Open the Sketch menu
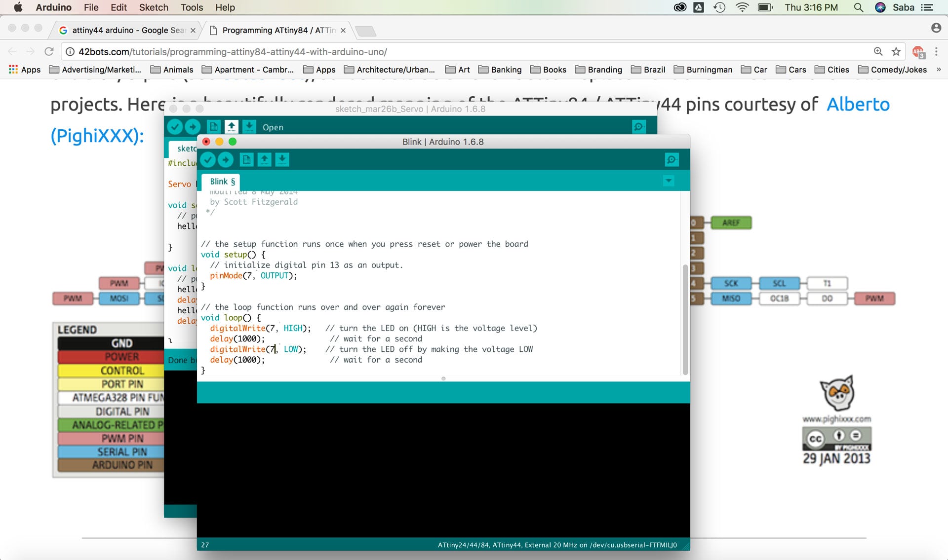This screenshot has width=948, height=560. [x=154, y=7]
